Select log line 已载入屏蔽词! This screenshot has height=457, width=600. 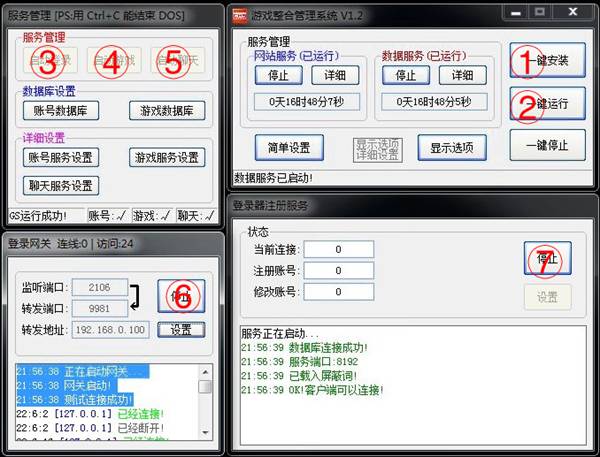pos(299,376)
